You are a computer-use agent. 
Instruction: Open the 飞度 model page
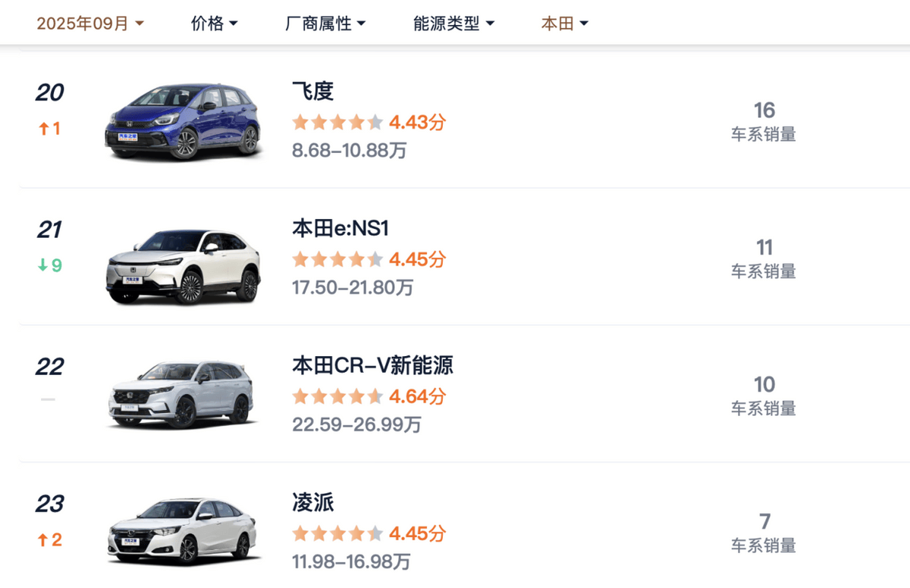[x=310, y=92]
